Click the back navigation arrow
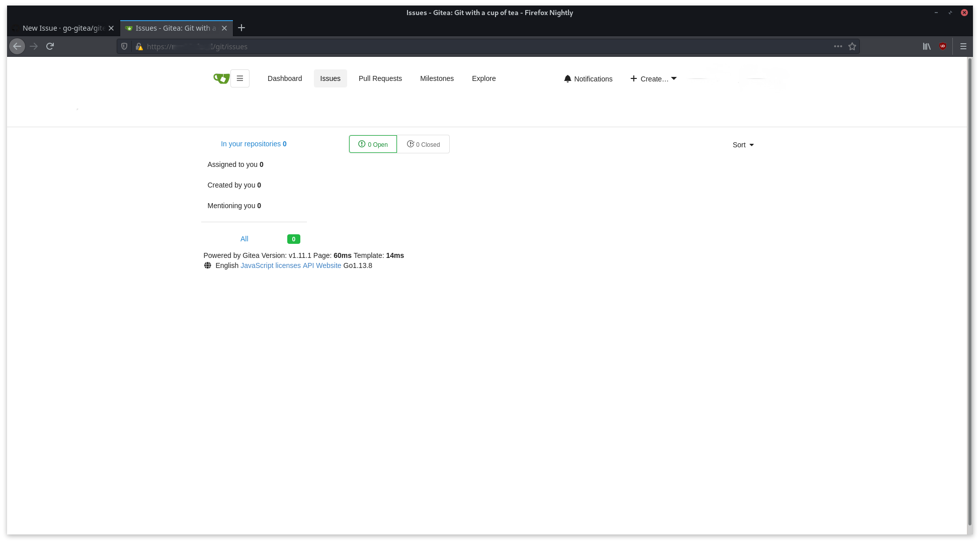The image size is (980, 543). tap(17, 46)
